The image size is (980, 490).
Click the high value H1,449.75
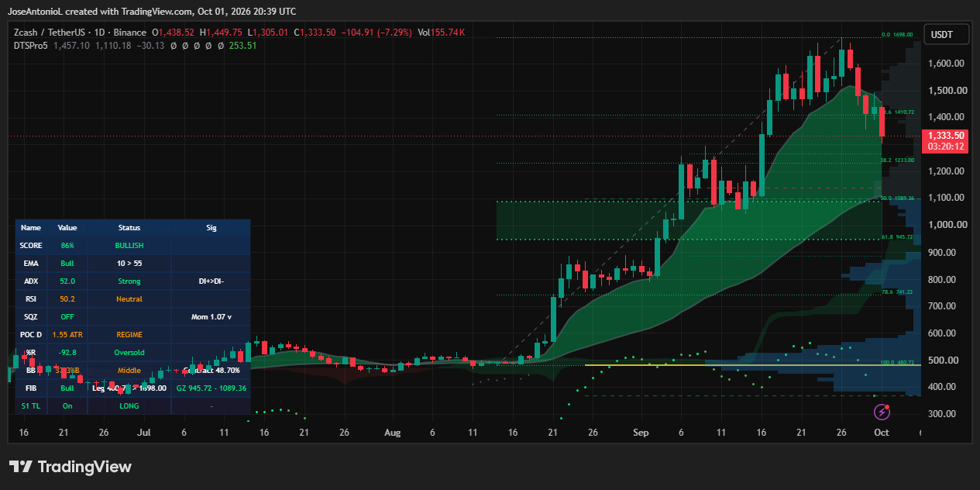pos(221,33)
